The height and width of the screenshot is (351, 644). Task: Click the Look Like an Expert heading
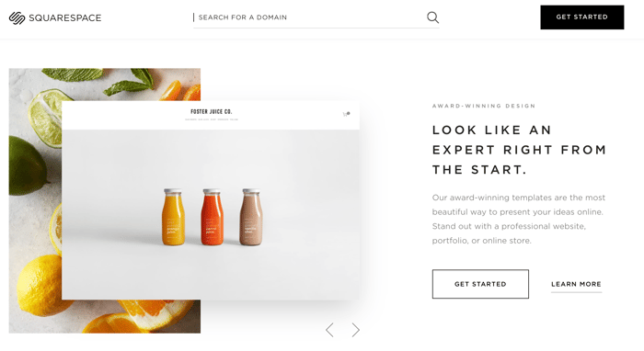pos(519,150)
